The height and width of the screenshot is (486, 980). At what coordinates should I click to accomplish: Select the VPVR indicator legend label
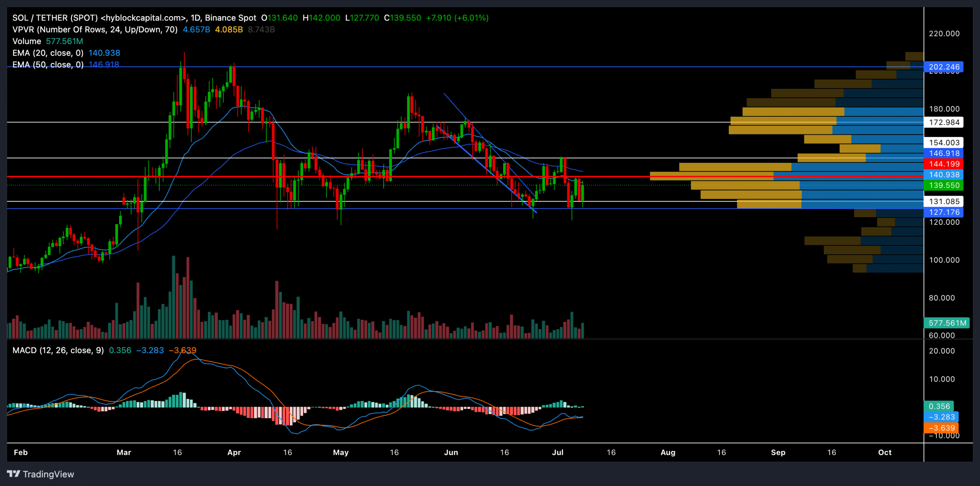tap(95, 29)
